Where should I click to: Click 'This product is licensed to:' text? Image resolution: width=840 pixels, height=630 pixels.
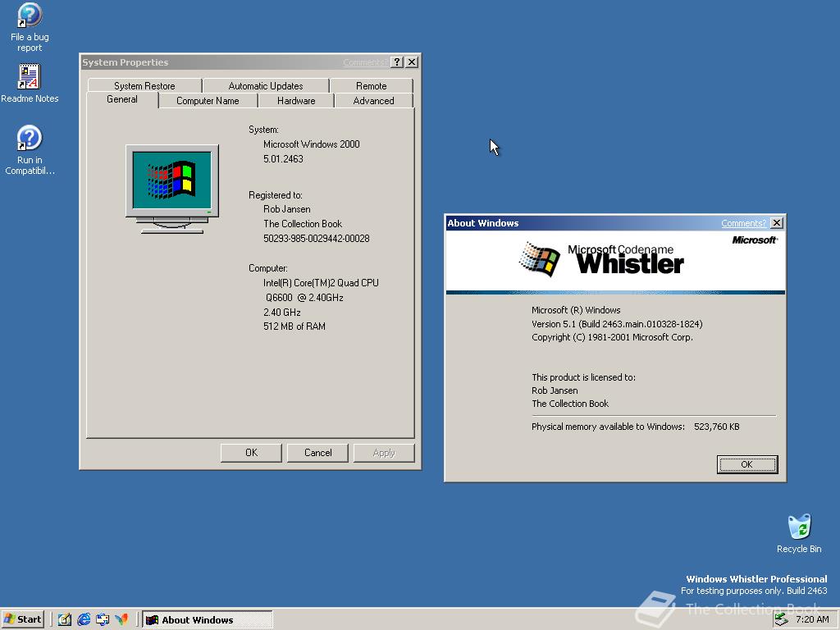pyautogui.click(x=583, y=377)
